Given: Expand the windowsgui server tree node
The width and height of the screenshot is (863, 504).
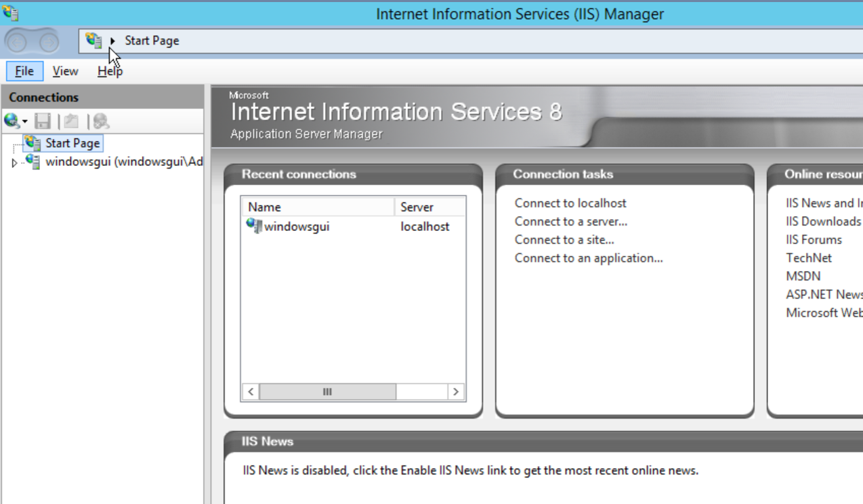Looking at the screenshot, I should [x=14, y=163].
